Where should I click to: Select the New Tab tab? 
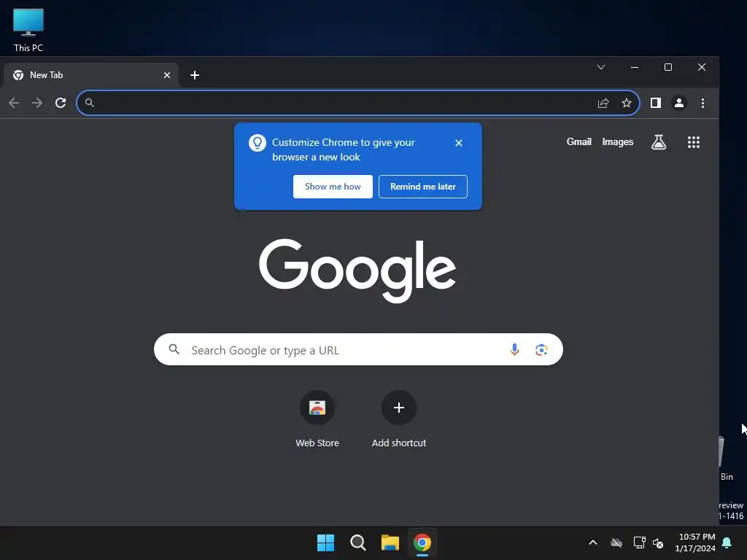90,75
